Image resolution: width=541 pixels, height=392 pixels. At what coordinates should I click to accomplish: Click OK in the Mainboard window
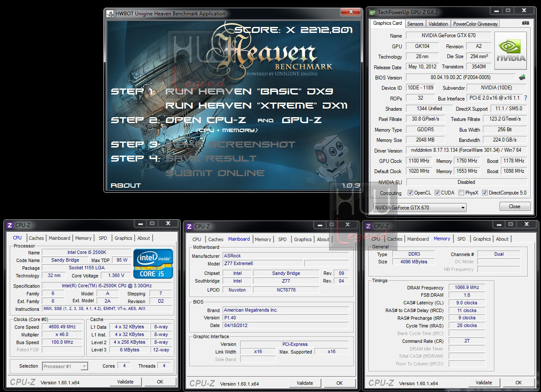pos(339,383)
